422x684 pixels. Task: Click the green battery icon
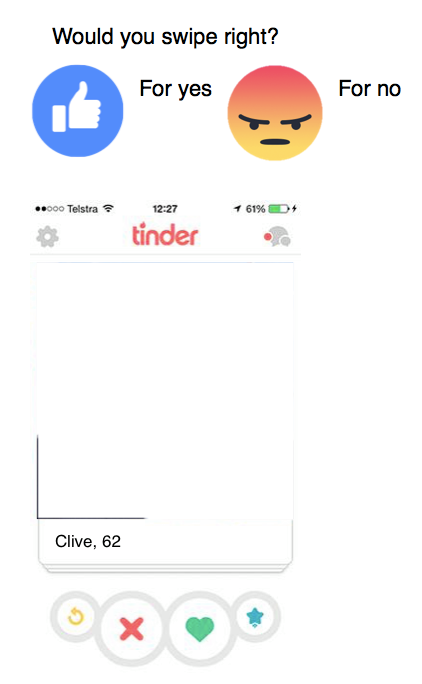point(279,209)
